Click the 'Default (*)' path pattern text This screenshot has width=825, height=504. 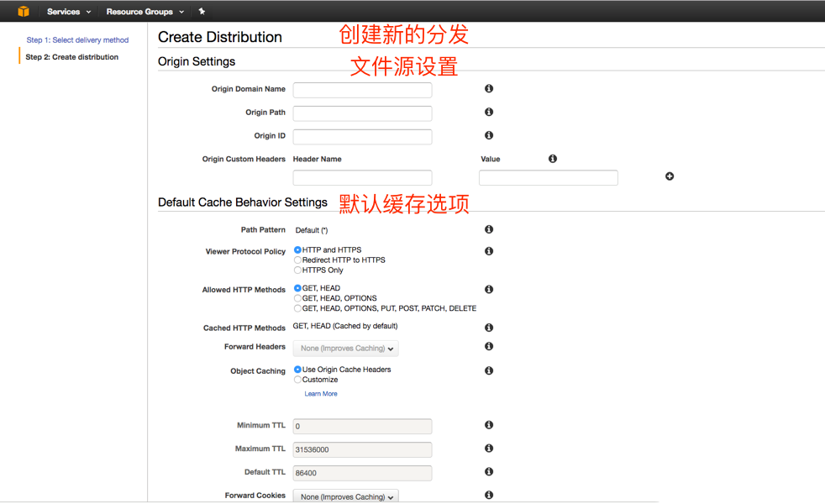pos(312,230)
